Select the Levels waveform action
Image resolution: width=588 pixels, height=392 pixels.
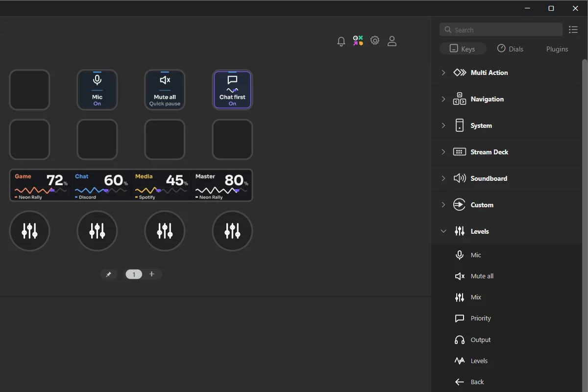[x=507, y=361]
